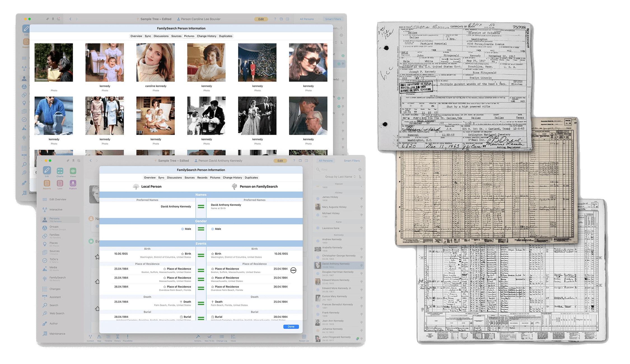
Task: Click the Reports icon in sidebar
Action: (x=47, y=183)
